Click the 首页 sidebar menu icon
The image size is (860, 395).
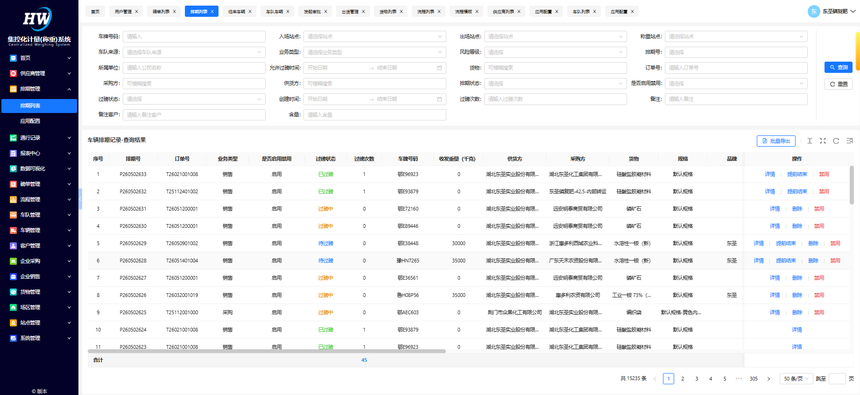tap(13, 58)
